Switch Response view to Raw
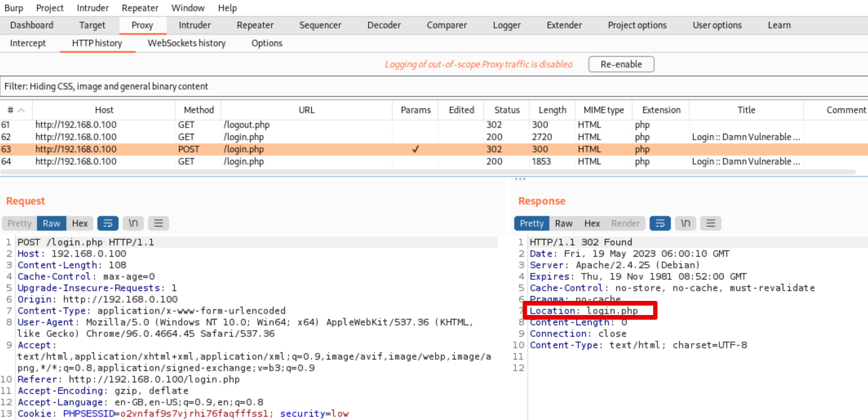Image resolution: width=868 pixels, height=420 pixels. pyautogui.click(x=563, y=223)
